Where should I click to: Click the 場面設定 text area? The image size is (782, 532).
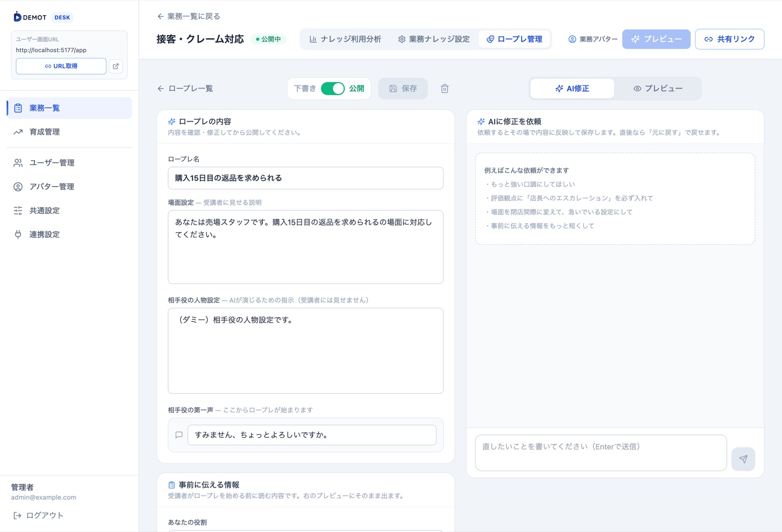pyautogui.click(x=305, y=247)
